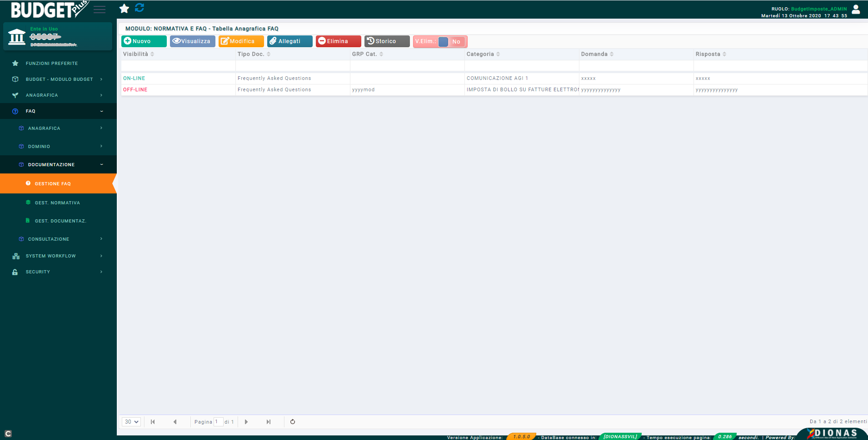Screen dimensions: 868x440
Task: Click the refresh arrows icon in the header
Action: coord(140,8)
